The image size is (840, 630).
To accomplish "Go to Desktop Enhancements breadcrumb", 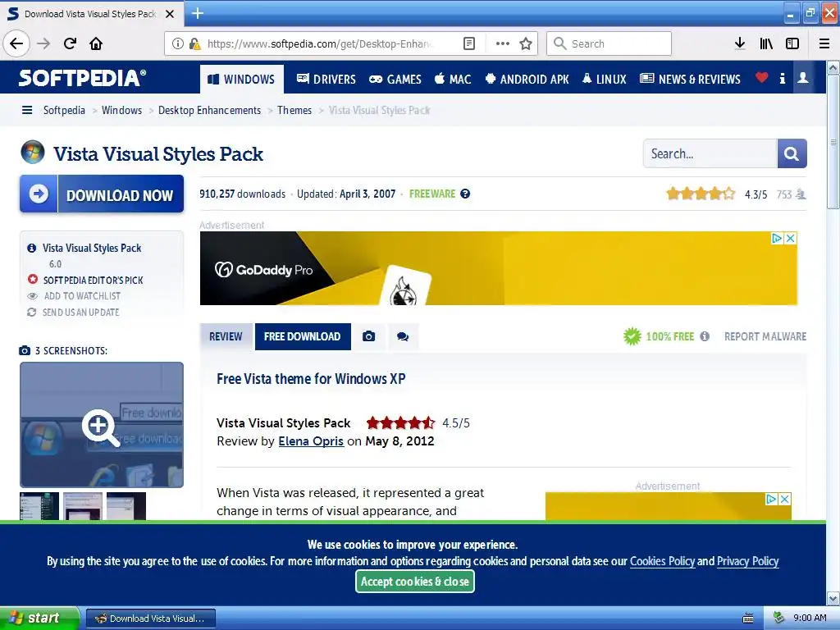I will 209,111.
